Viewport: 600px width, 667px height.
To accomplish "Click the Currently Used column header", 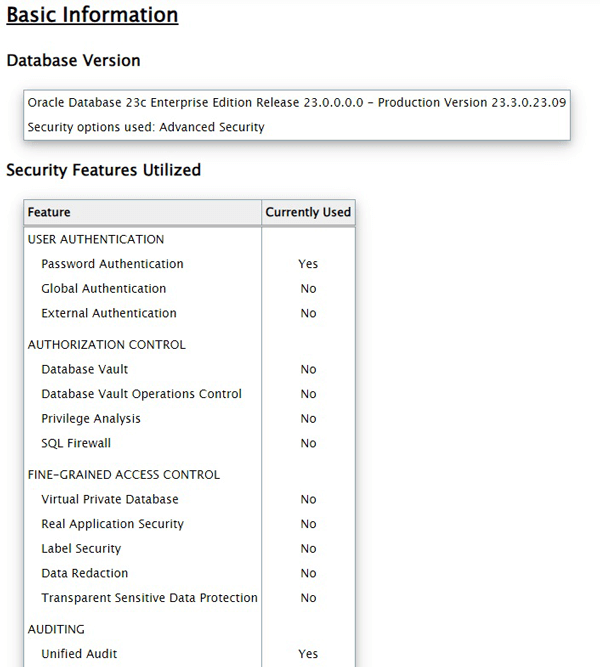I will tap(308, 212).
